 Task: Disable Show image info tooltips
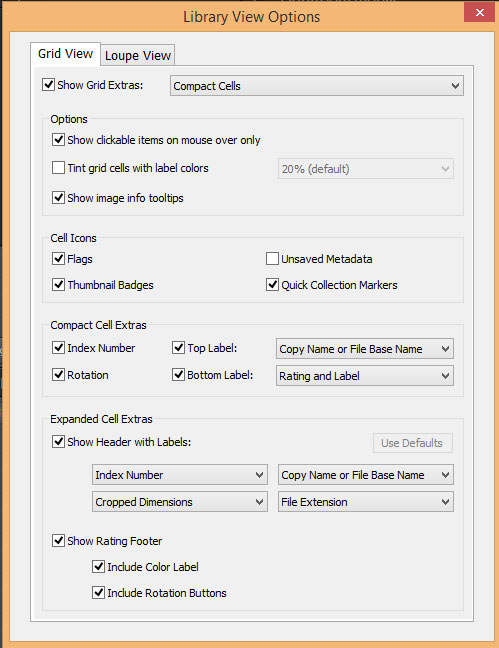click(x=58, y=198)
